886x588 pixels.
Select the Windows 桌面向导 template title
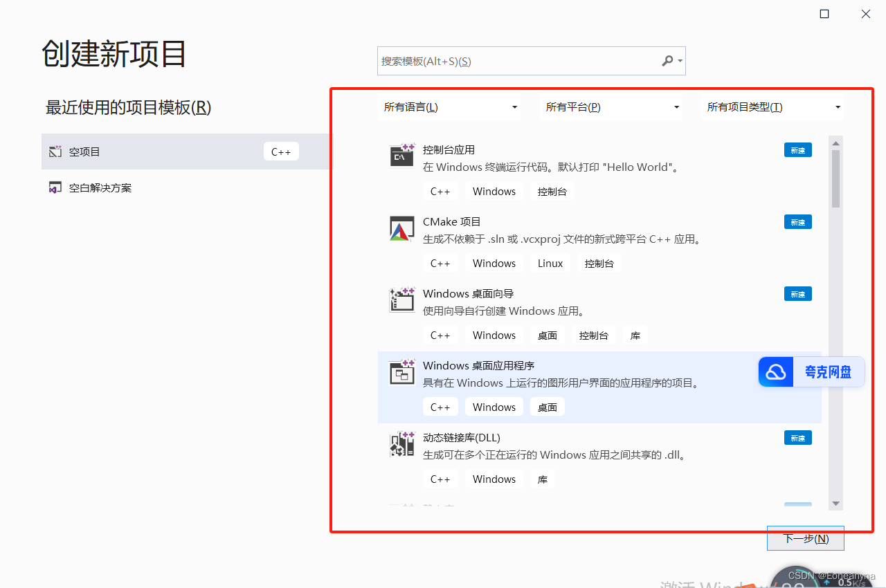point(468,293)
